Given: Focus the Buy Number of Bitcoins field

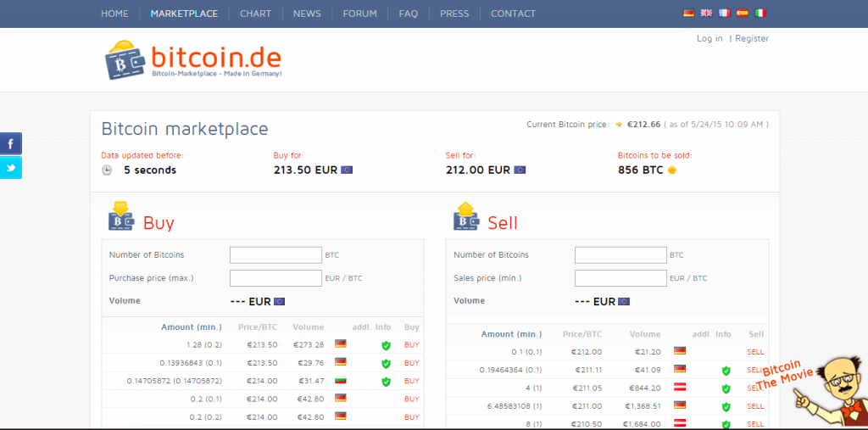Looking at the screenshot, I should point(275,255).
